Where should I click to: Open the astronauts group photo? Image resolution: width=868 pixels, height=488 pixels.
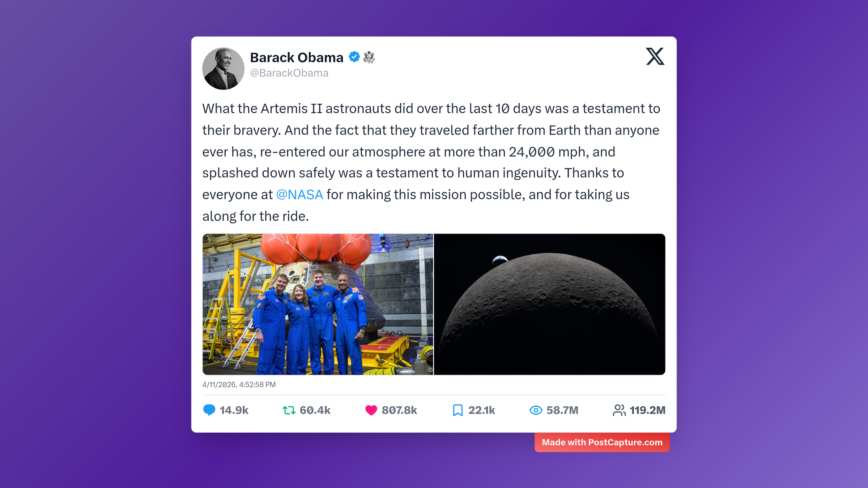pos(318,304)
